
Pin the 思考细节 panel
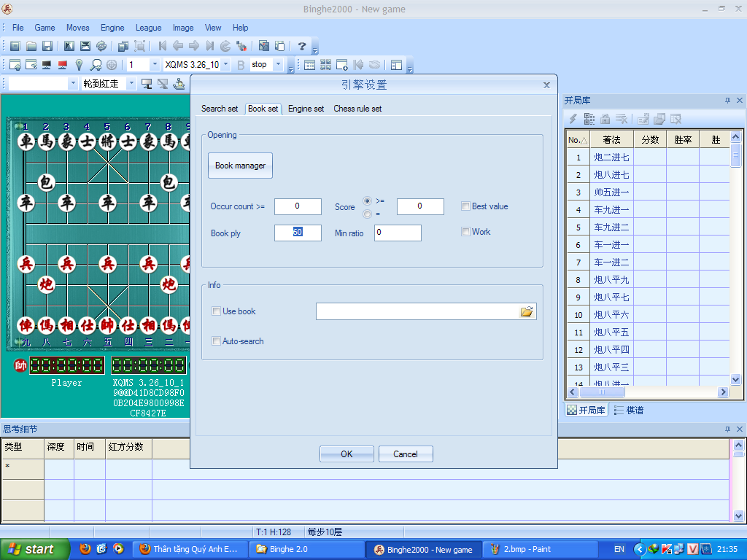point(727,429)
